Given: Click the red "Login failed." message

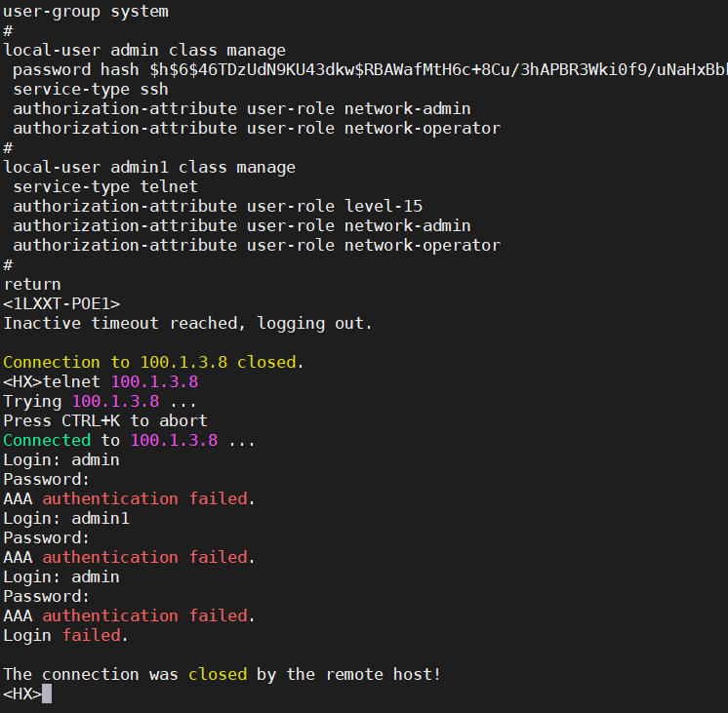Looking at the screenshot, I should click(x=96, y=635).
